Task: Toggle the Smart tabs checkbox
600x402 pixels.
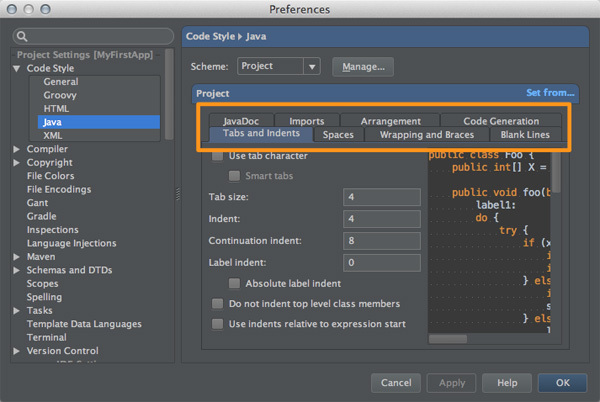Action: [234, 176]
